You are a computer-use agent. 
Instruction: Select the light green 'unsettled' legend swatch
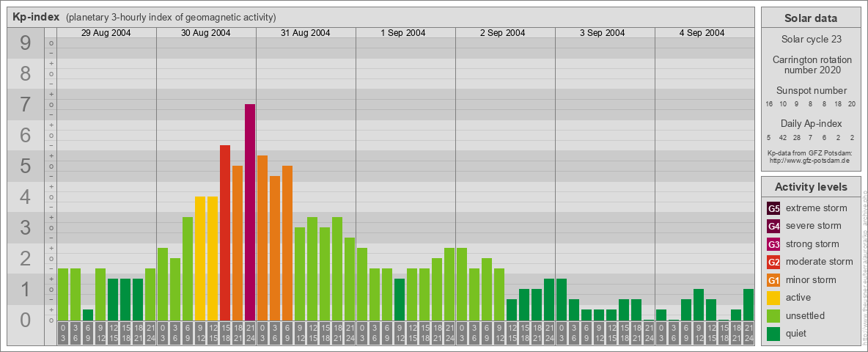(773, 315)
